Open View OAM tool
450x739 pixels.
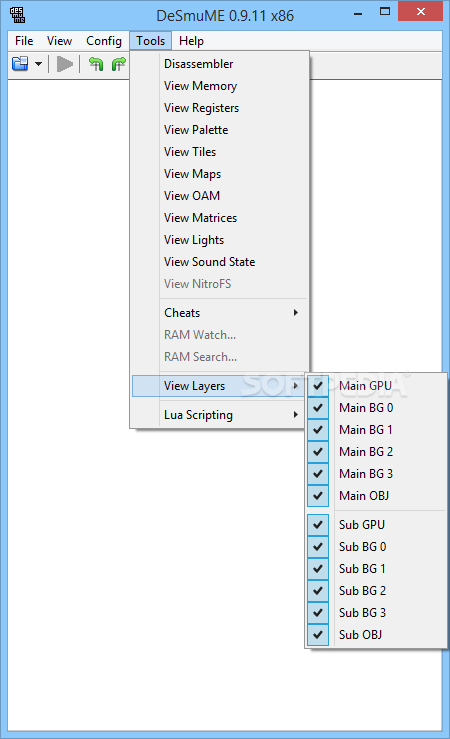tap(220, 196)
